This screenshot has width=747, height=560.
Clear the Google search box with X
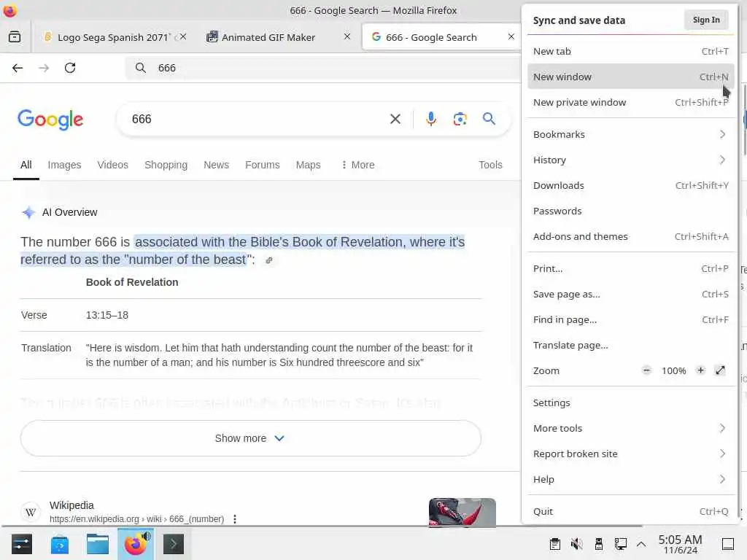[395, 119]
